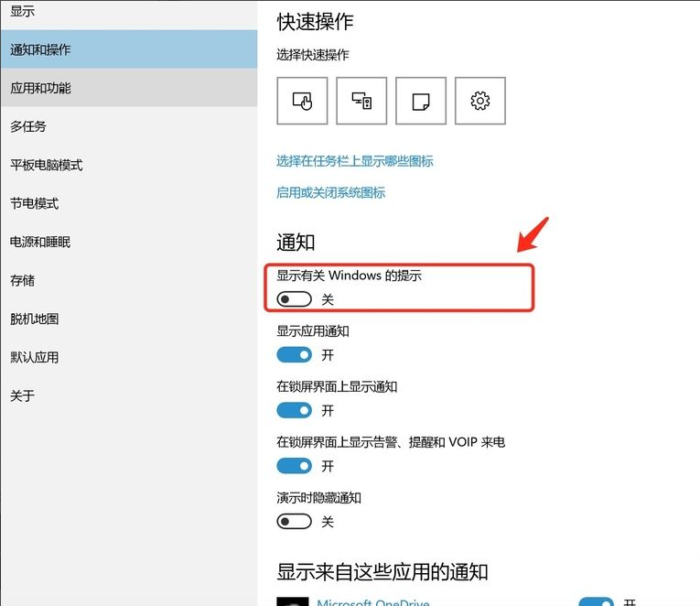Disable the 在锁屏界面上显示通知 toggle
The image size is (700, 606).
295,411
